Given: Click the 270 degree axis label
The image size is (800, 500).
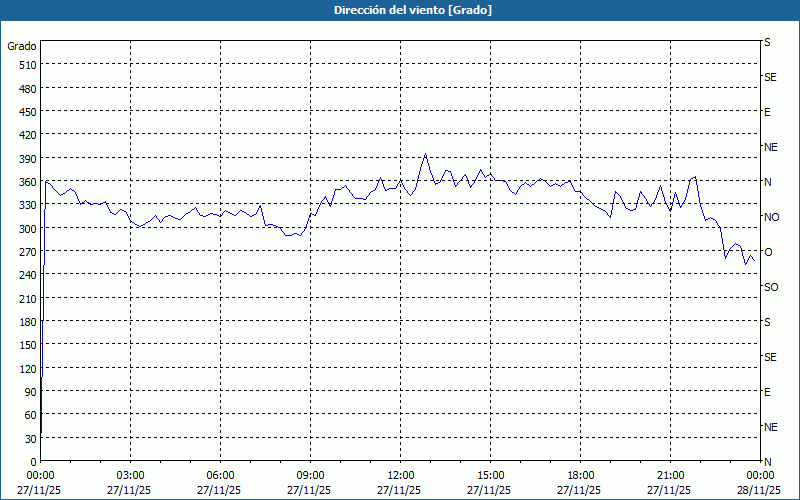Looking at the screenshot, I should point(26,251).
